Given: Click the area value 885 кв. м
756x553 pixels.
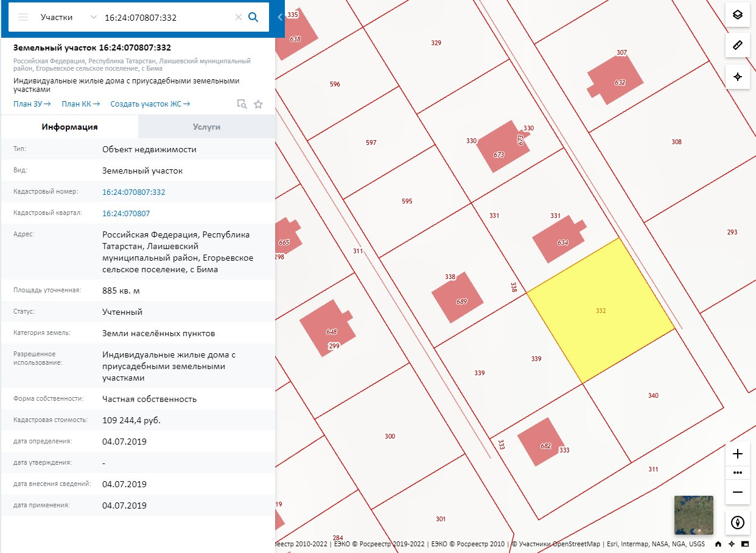Looking at the screenshot, I should click(121, 291).
